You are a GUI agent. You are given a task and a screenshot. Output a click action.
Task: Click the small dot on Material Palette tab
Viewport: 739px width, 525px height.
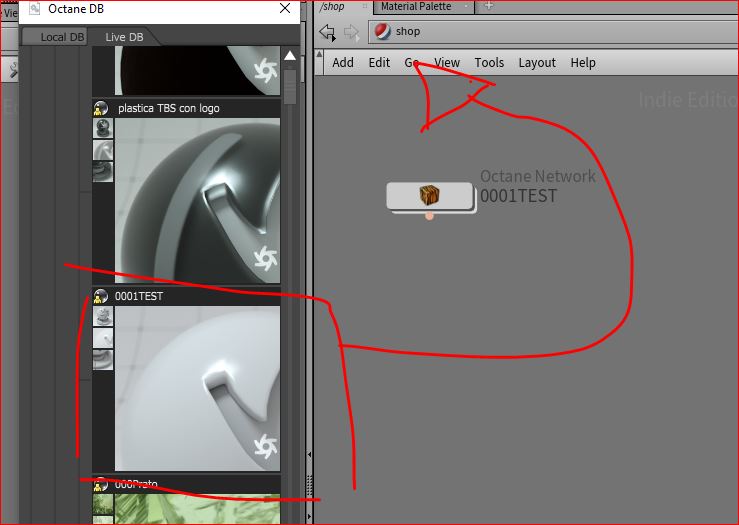point(466,7)
